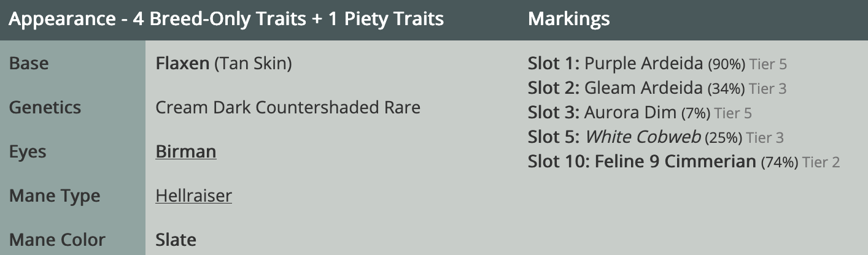The width and height of the screenshot is (868, 255).
Task: Click the Tier 2 label on Slot 10
Action: pyautogui.click(x=821, y=162)
